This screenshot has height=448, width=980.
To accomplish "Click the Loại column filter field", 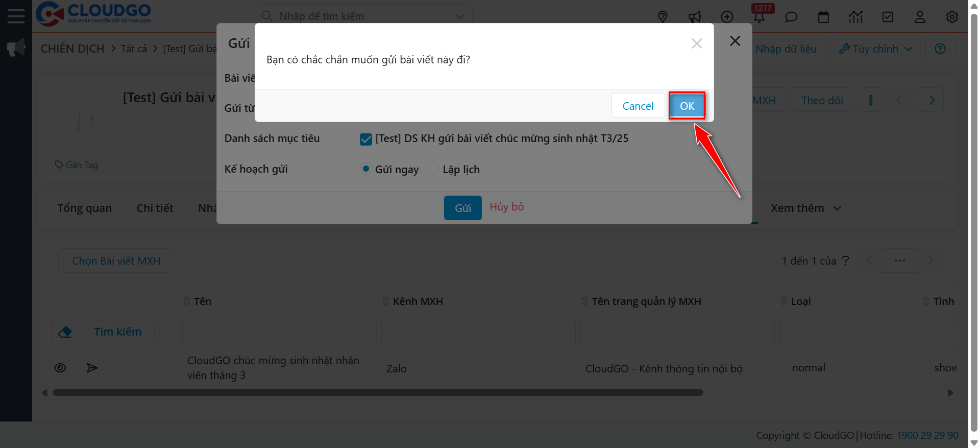I will [848, 332].
